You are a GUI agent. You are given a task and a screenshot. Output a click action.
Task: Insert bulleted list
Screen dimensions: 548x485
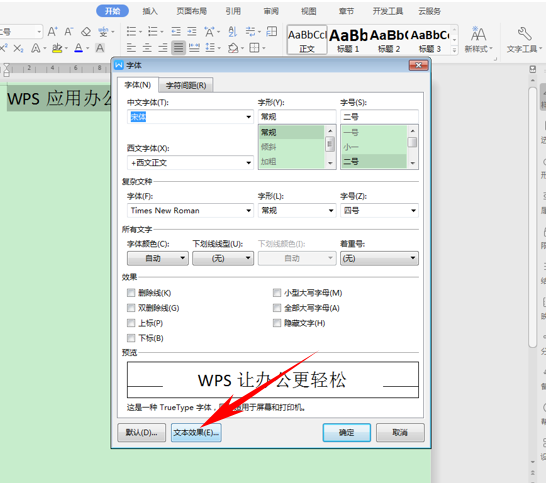click(131, 32)
